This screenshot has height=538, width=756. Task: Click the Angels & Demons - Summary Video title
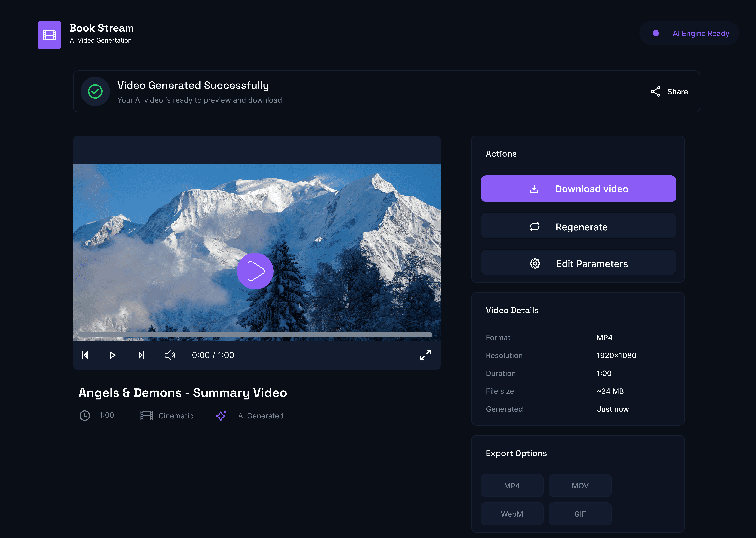(183, 393)
